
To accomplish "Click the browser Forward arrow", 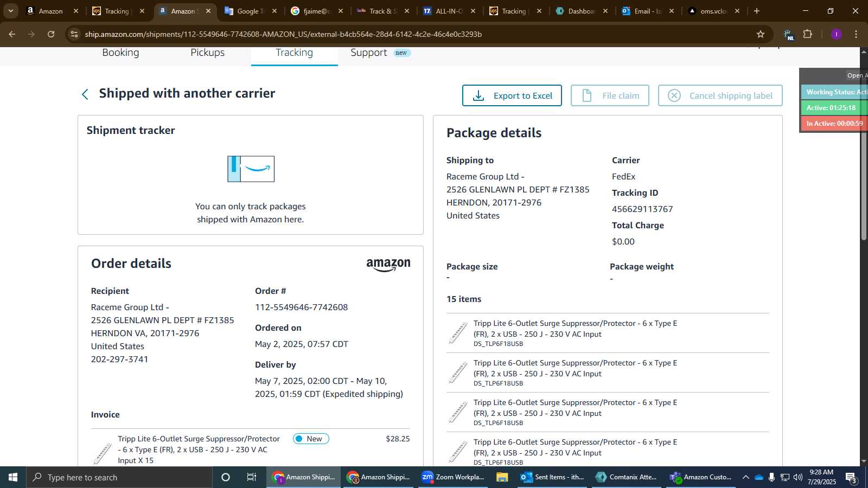I will point(31,34).
